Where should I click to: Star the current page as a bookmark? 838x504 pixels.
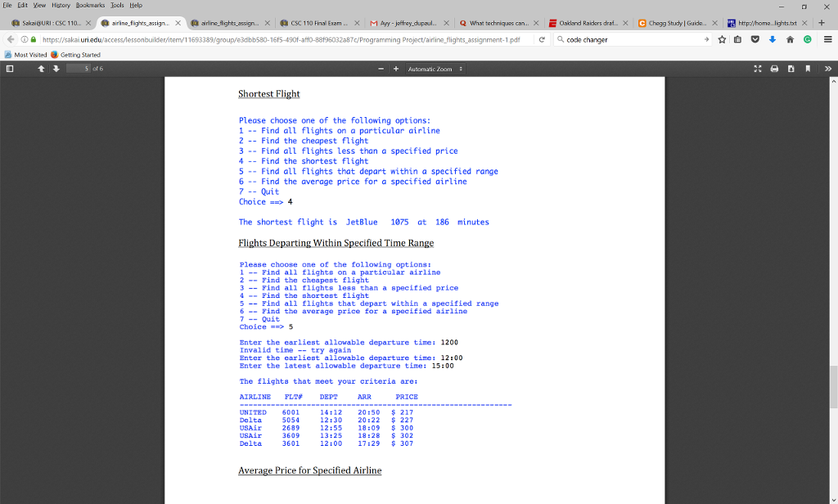pos(723,38)
